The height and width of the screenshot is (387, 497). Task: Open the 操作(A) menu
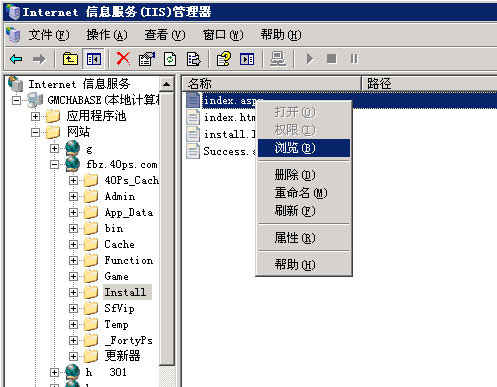[107, 35]
